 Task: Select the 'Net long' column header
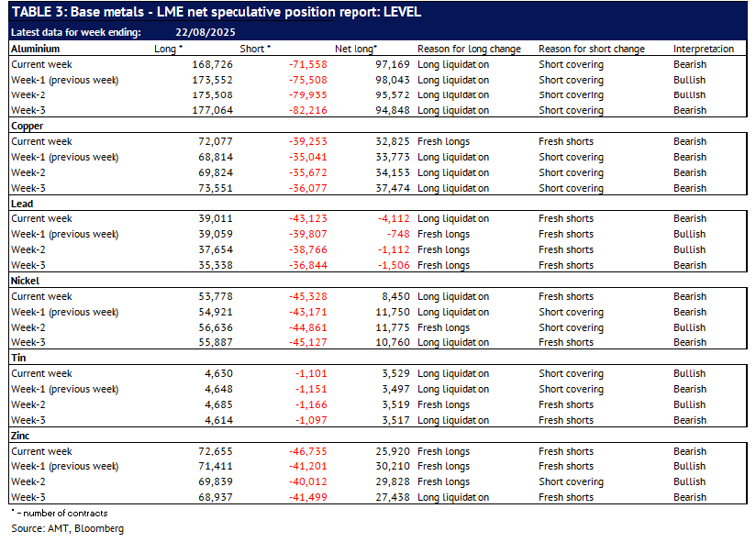(x=356, y=49)
